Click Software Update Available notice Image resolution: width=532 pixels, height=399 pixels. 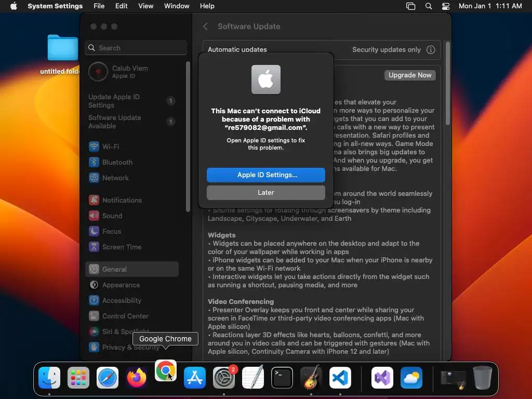click(132, 122)
